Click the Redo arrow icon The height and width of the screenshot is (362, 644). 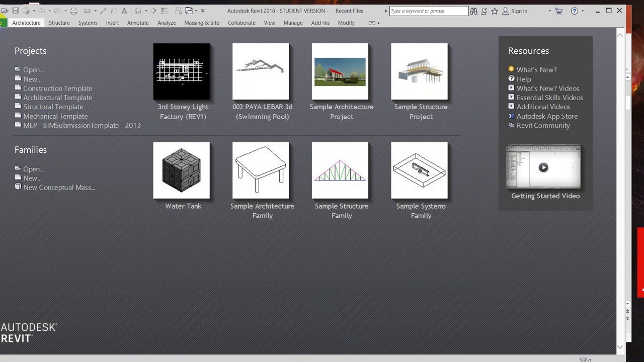click(57, 11)
